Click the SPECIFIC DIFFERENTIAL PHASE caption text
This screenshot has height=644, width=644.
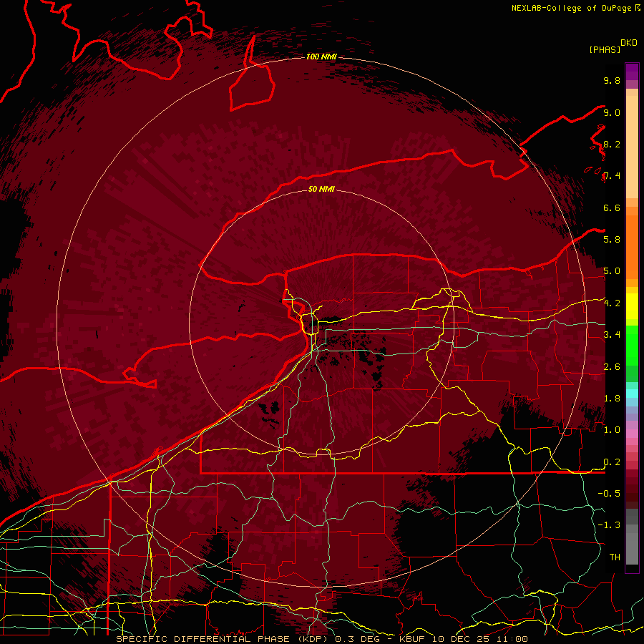click(203, 639)
